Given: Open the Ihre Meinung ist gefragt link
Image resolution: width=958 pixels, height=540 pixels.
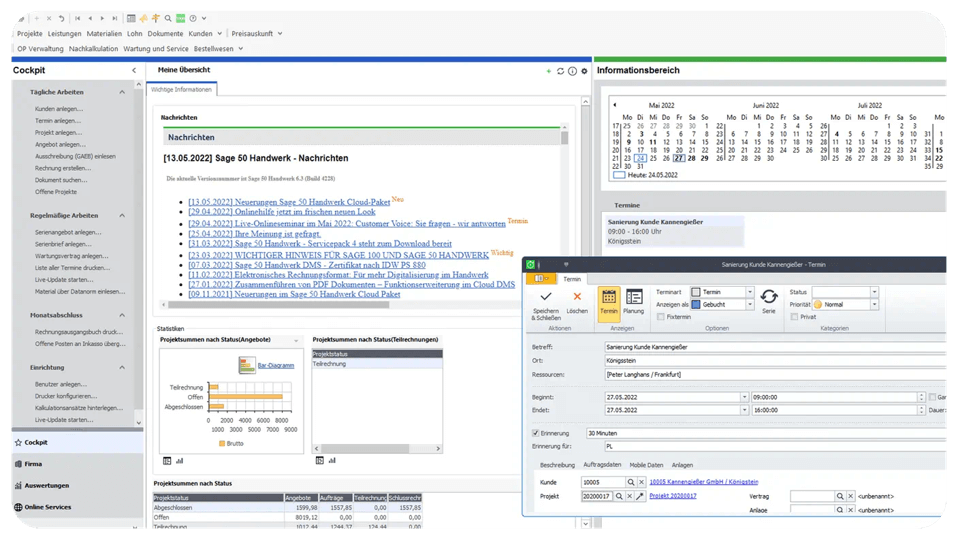Looking at the screenshot, I should (254, 234).
